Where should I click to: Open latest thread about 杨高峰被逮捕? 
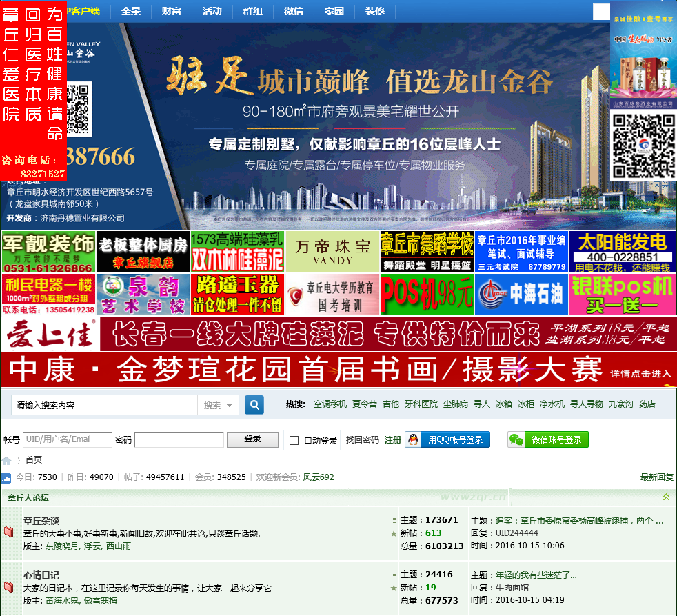pos(579,521)
